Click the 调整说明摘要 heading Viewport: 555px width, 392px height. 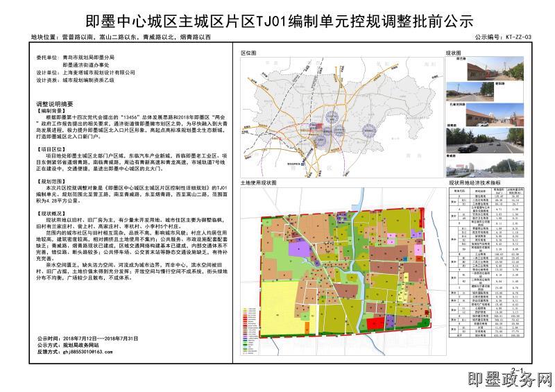pyautogui.click(x=55, y=104)
